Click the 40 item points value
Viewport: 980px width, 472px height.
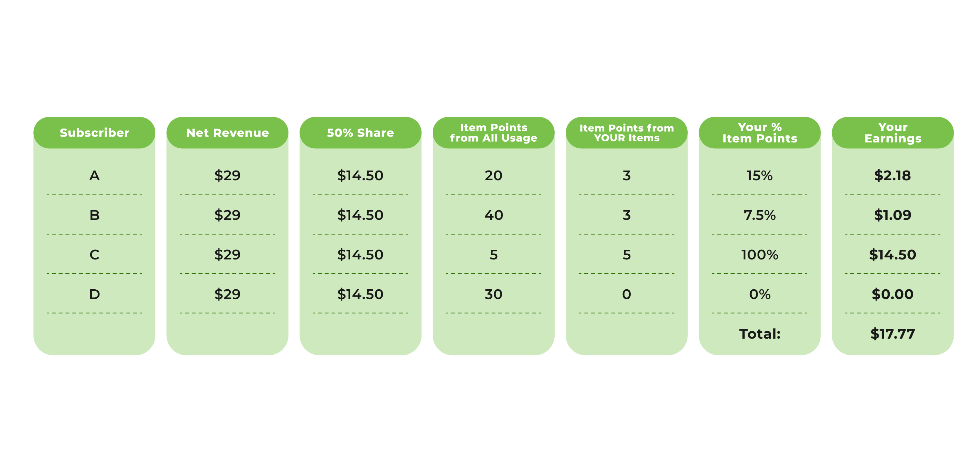coord(493,215)
